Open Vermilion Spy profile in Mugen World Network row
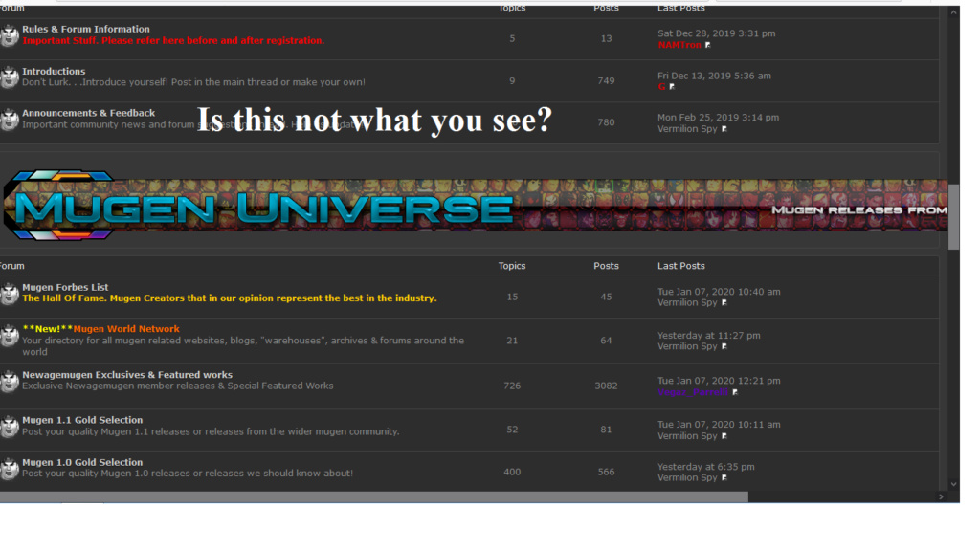The width and height of the screenshot is (980, 551). click(x=687, y=346)
